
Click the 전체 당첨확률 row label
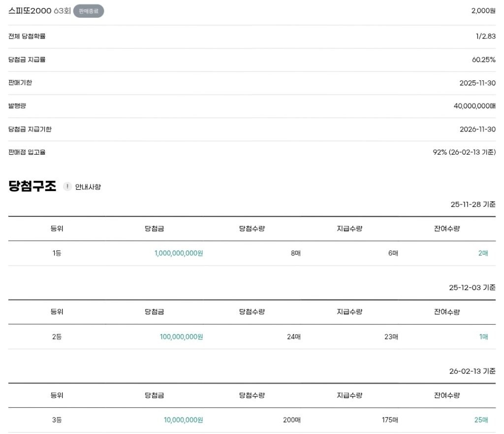click(x=27, y=36)
